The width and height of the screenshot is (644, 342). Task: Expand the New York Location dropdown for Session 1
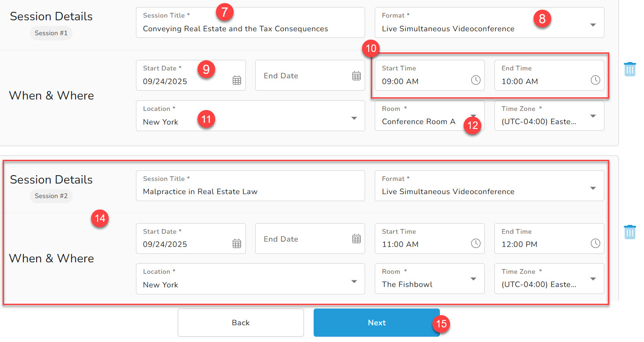[x=354, y=118]
